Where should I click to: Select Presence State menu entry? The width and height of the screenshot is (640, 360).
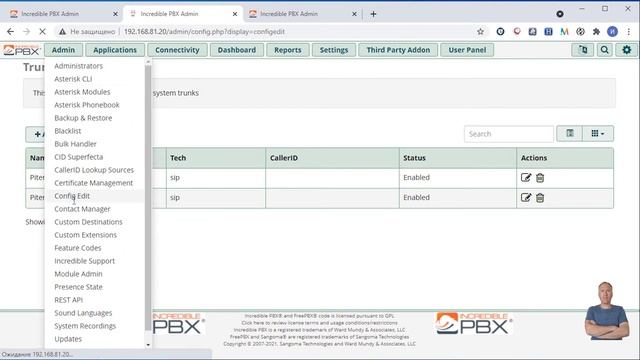(78, 287)
